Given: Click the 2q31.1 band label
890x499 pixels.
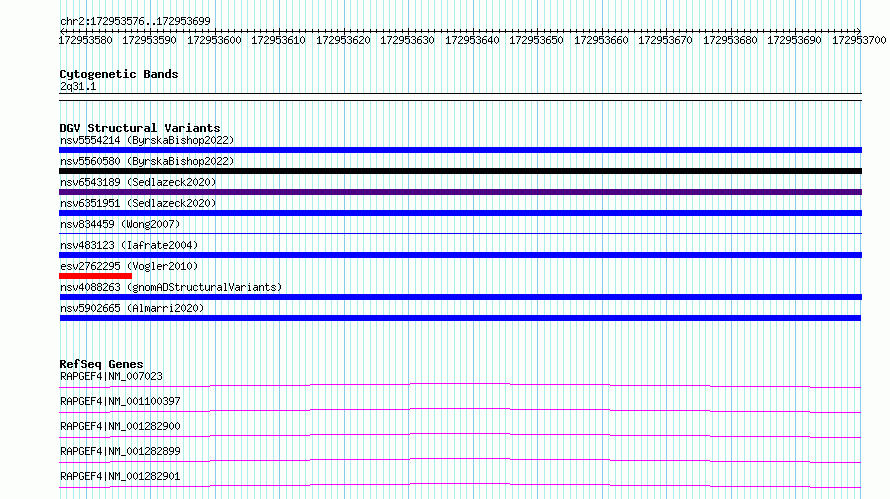Looking at the screenshot, I should pos(78,86).
